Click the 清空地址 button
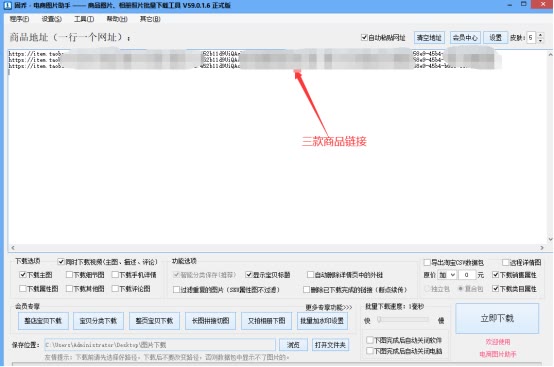554x367 pixels. point(429,37)
